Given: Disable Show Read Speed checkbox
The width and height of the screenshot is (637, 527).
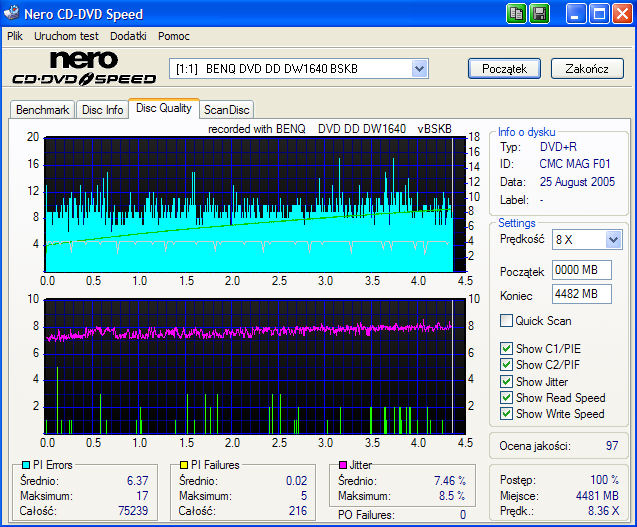Looking at the screenshot, I should click(506, 397).
